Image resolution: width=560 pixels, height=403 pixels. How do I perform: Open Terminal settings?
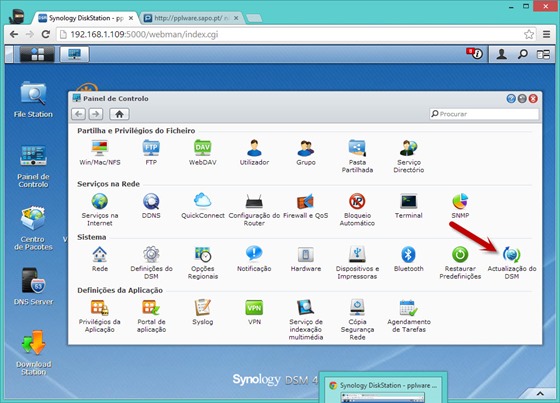[x=409, y=206]
